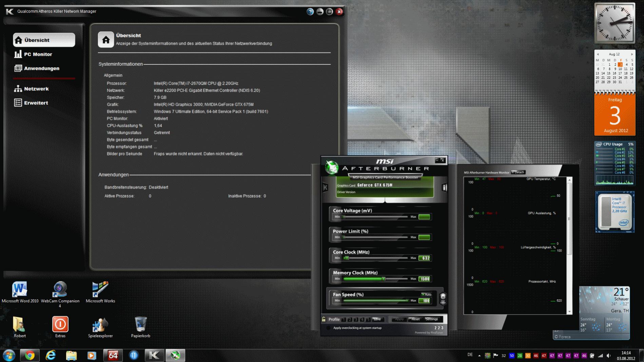Open Spieleexplorer desktop shortcut
The width and height of the screenshot is (644, 362).
pos(100,327)
